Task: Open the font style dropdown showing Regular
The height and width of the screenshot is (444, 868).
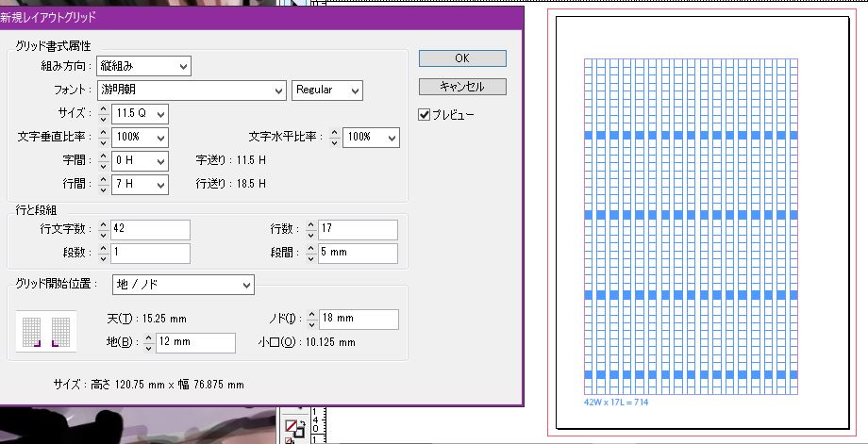Action: pyautogui.click(x=327, y=90)
